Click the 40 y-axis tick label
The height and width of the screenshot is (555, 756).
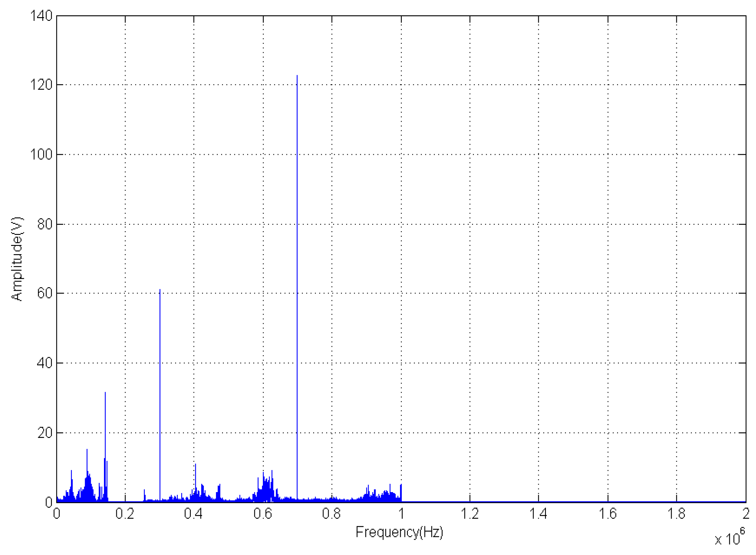pyautogui.click(x=45, y=363)
